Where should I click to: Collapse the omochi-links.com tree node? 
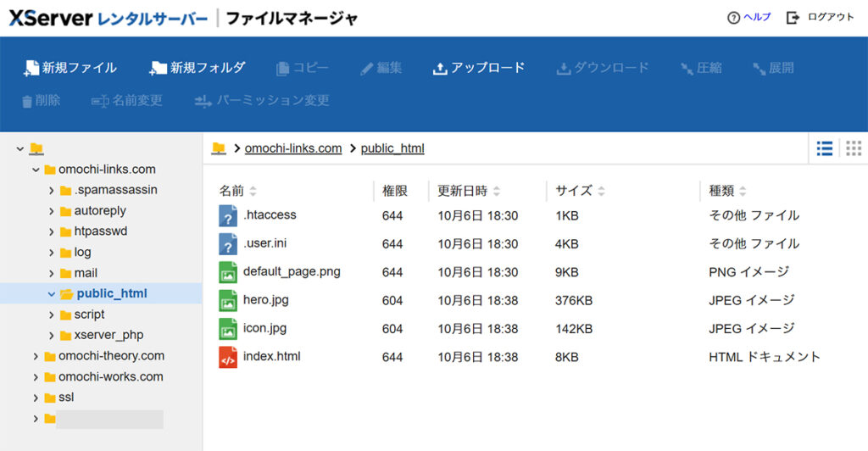[36, 170]
